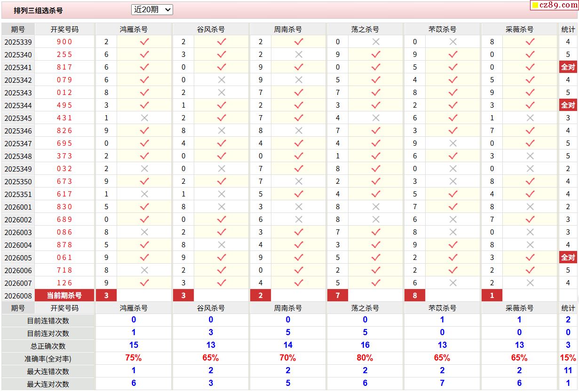Viewport: 579px width, 392px height.
Task: Click the cz89.com site link
Action: [x=559, y=5]
